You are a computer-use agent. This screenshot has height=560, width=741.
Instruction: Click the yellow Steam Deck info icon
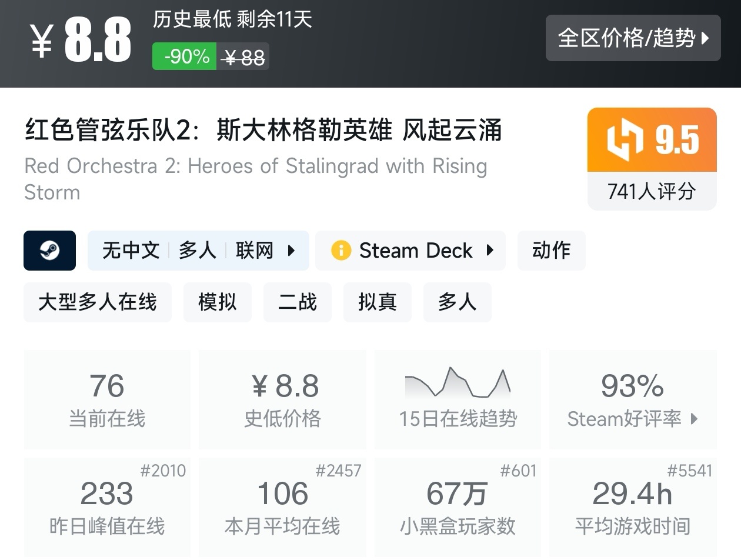pos(341,251)
